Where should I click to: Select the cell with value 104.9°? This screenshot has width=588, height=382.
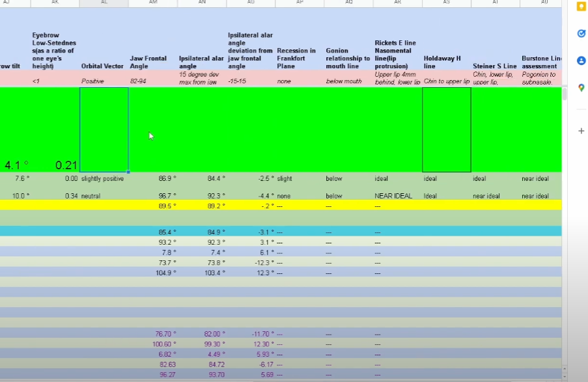point(153,273)
